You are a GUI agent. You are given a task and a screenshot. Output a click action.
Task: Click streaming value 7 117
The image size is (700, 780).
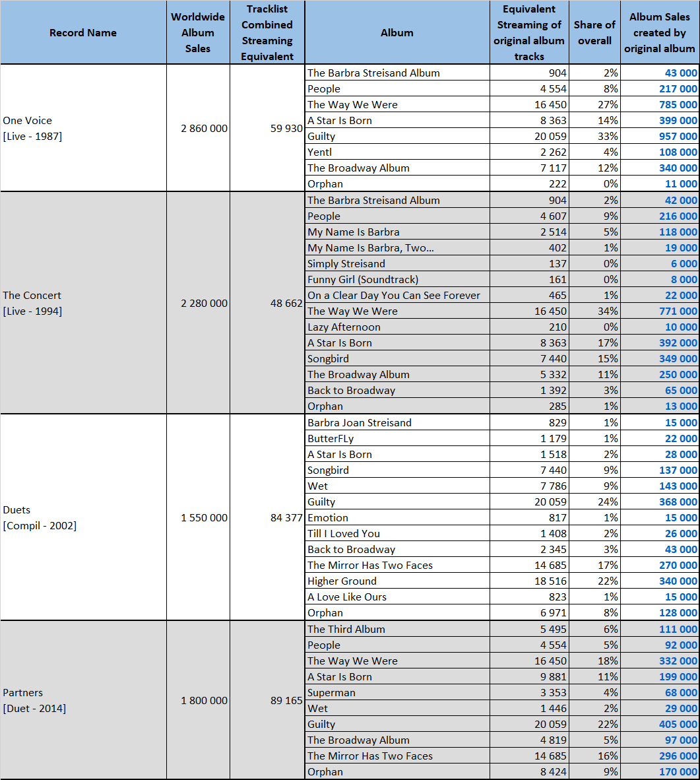click(x=529, y=168)
